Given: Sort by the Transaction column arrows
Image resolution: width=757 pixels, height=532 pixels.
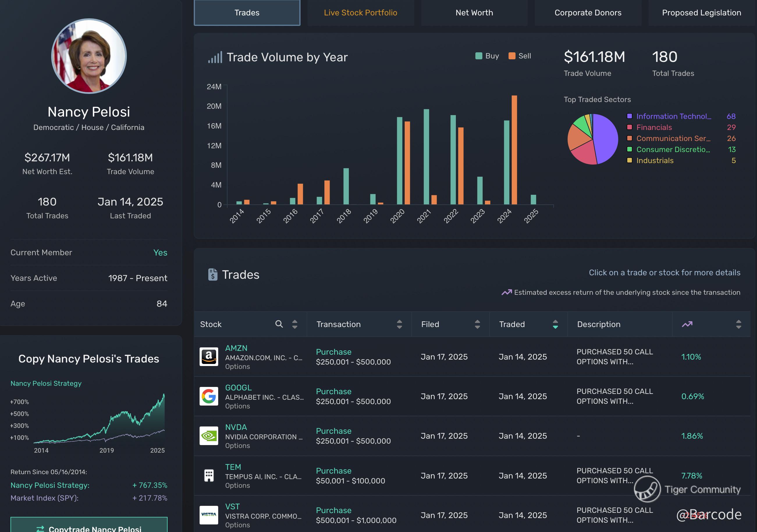Looking at the screenshot, I should pos(399,324).
